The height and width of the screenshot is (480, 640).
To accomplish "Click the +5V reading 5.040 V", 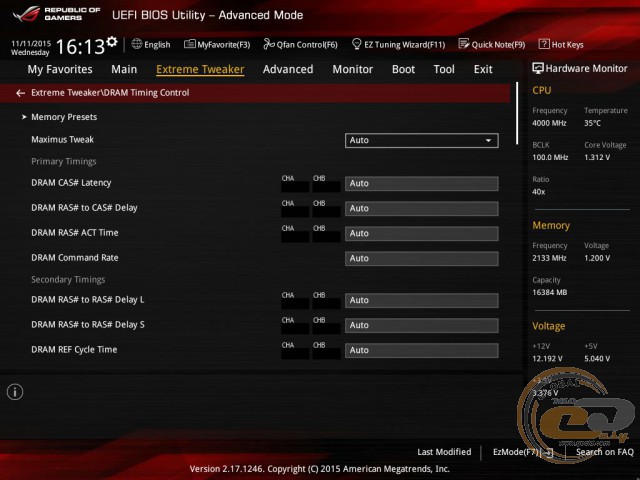I will [597, 359].
